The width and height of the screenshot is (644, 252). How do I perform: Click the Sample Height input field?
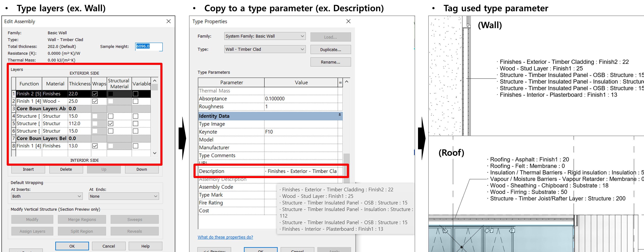tap(149, 46)
